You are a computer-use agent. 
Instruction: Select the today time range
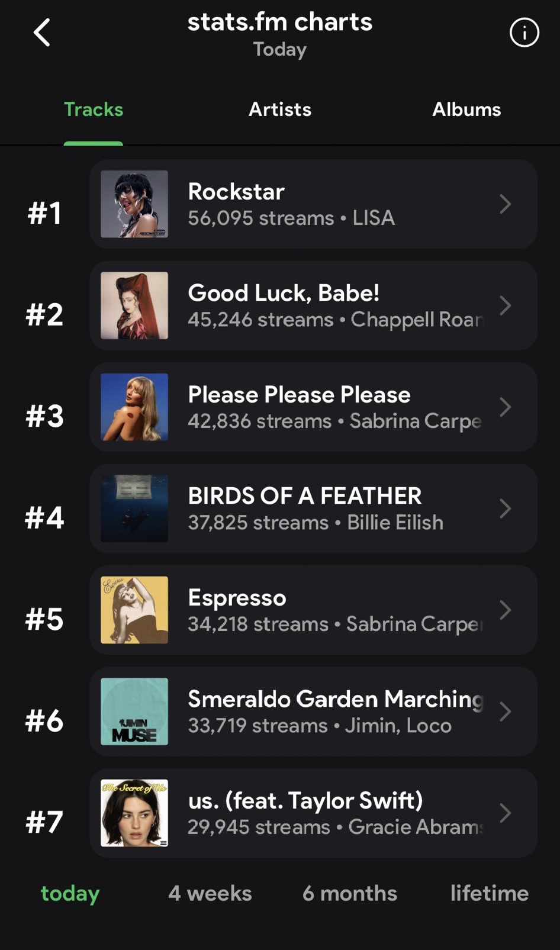[70, 893]
